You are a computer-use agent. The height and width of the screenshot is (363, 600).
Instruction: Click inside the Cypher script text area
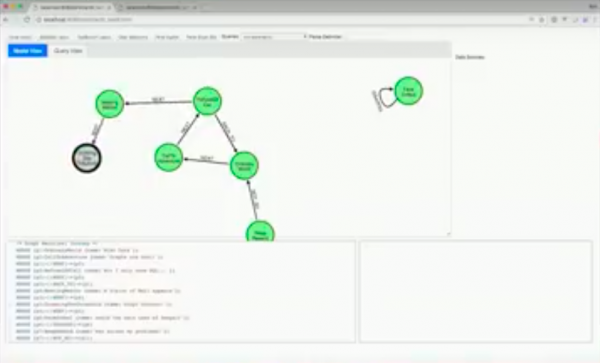pos(181,291)
